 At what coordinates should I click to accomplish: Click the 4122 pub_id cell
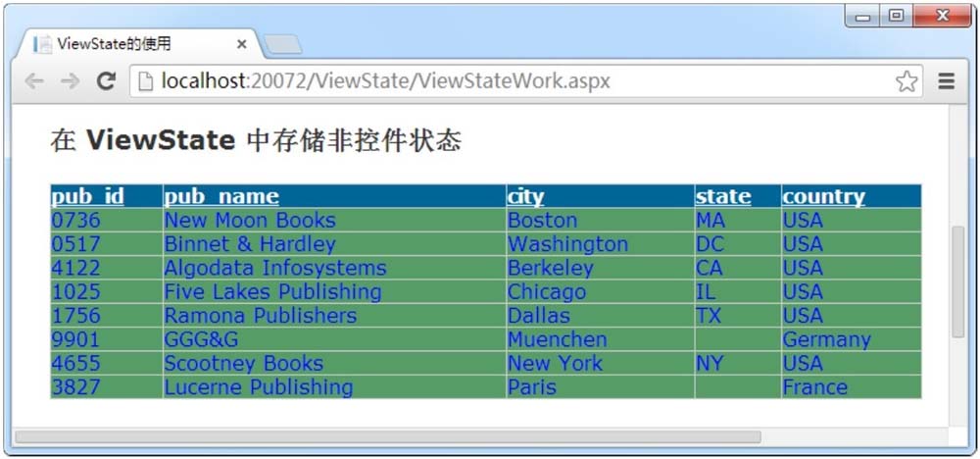106,268
